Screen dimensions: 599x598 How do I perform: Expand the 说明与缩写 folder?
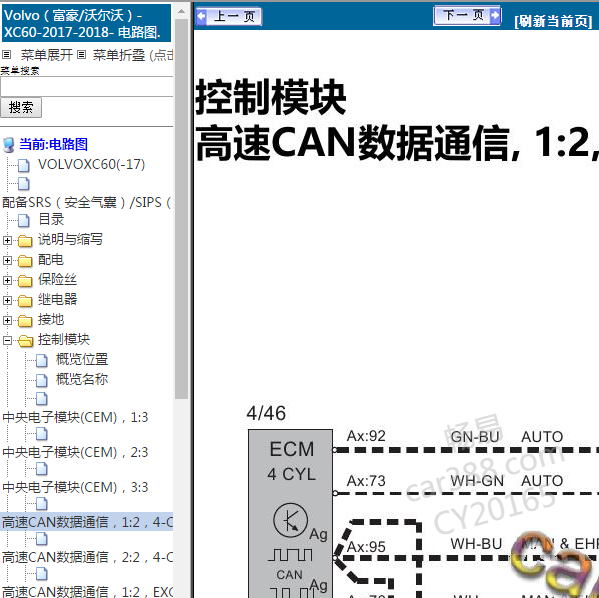pos(7,240)
